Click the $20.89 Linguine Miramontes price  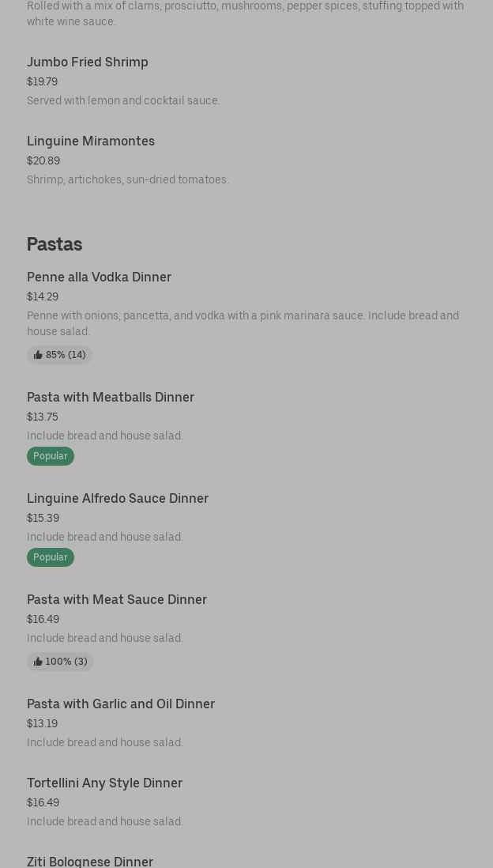[x=43, y=160]
